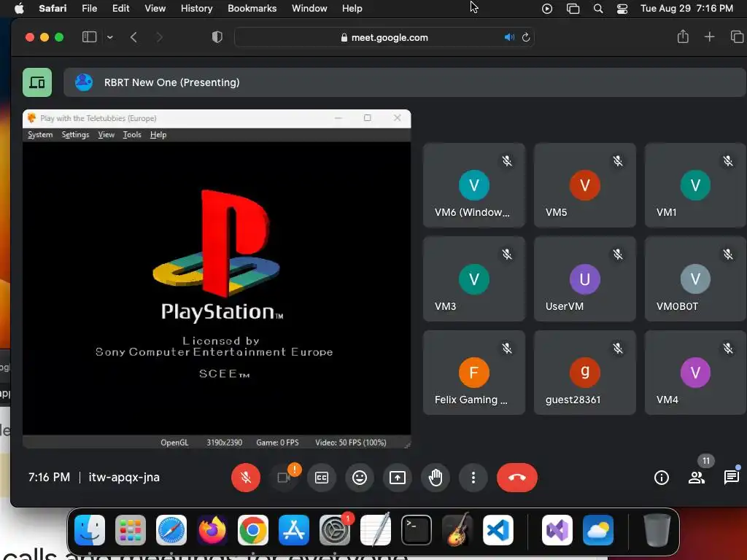Click the Video: 50 FPS status text
This screenshot has height=560, width=747.
coord(351,443)
